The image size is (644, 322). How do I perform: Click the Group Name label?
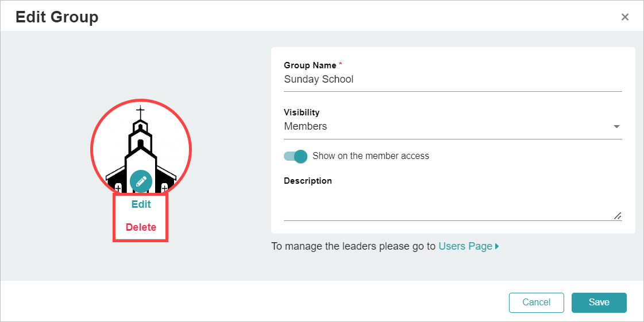tap(310, 65)
